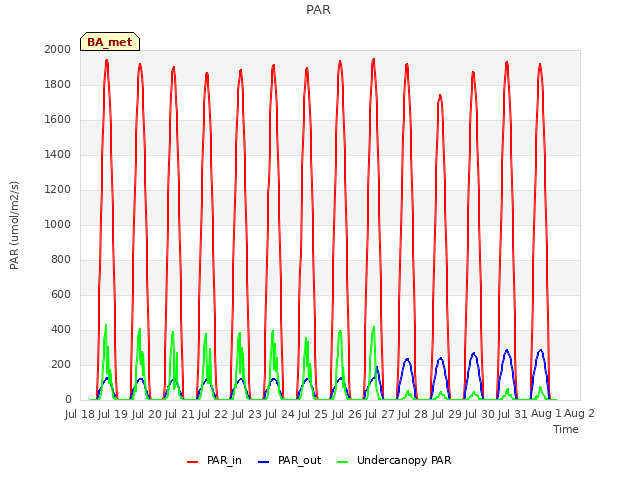Click the 800 y-axis tick label
The width and height of the screenshot is (640, 480).
[x=61, y=260]
